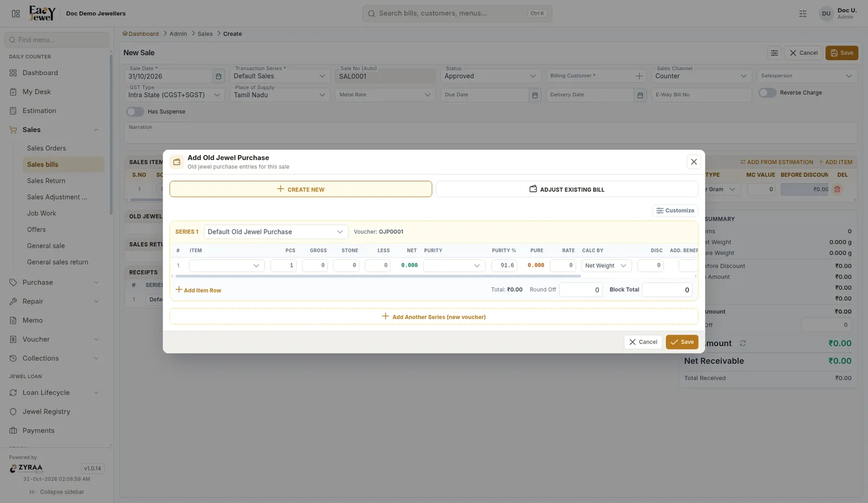Click the search bills, customers, menus field
868x503 pixels.
pos(457,14)
